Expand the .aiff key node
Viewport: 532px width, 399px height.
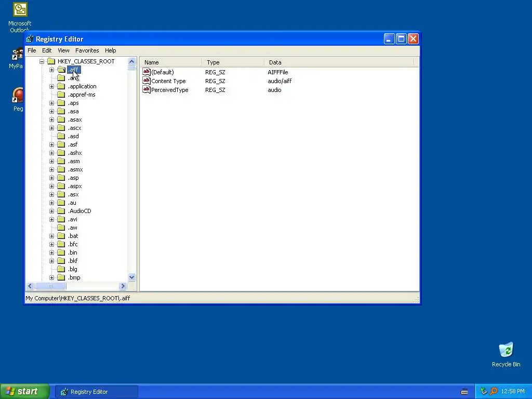[x=51, y=70]
